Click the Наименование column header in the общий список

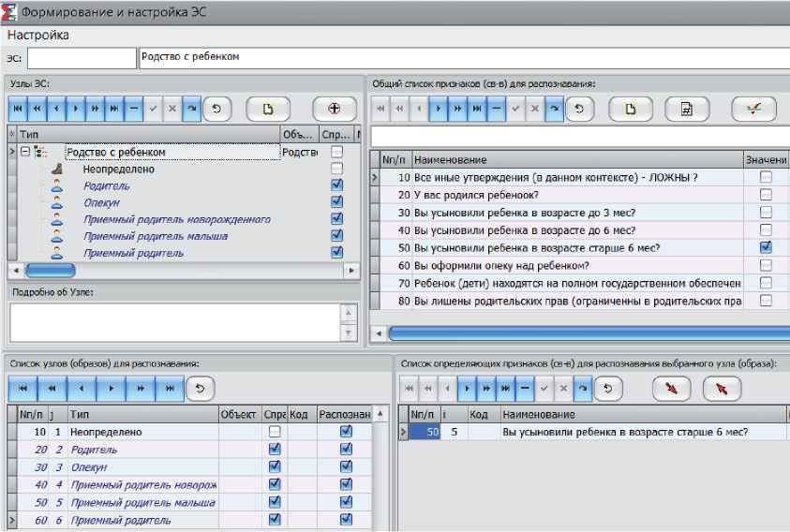click(x=576, y=160)
